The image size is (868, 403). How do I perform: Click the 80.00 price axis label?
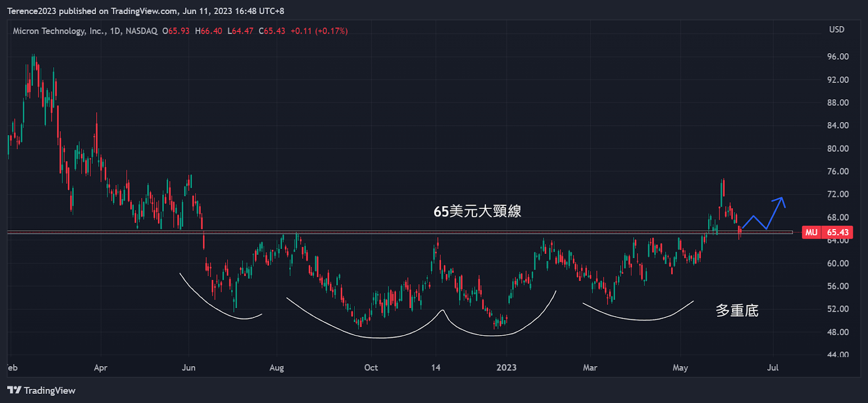coord(838,149)
